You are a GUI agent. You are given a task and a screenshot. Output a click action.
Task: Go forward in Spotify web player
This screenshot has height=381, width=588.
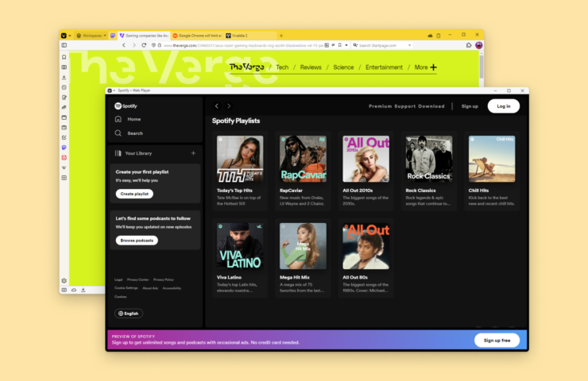click(229, 106)
